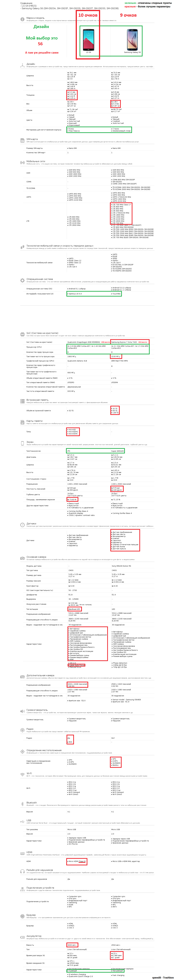Click the Дизайн section icon

(x=22, y=65)
